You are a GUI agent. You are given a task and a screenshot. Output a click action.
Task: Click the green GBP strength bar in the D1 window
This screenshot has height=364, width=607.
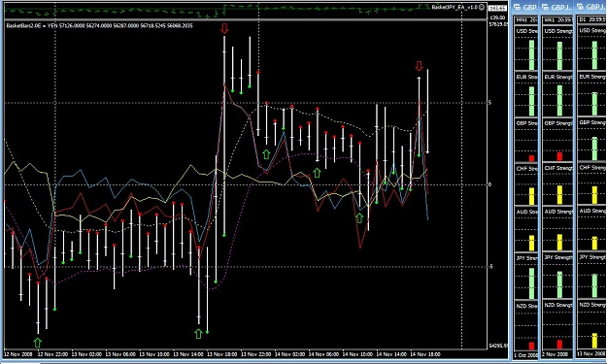(594, 149)
